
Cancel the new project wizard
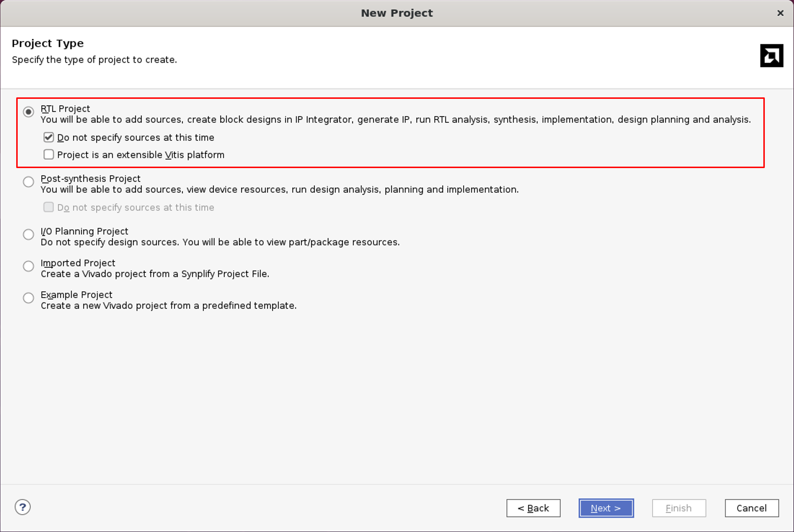pos(751,508)
